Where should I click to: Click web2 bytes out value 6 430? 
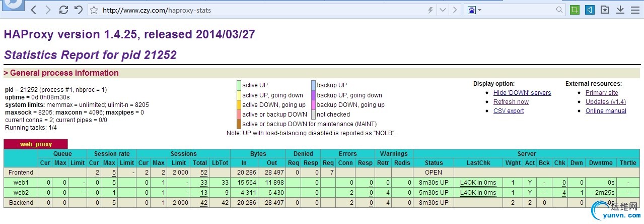point(275,193)
